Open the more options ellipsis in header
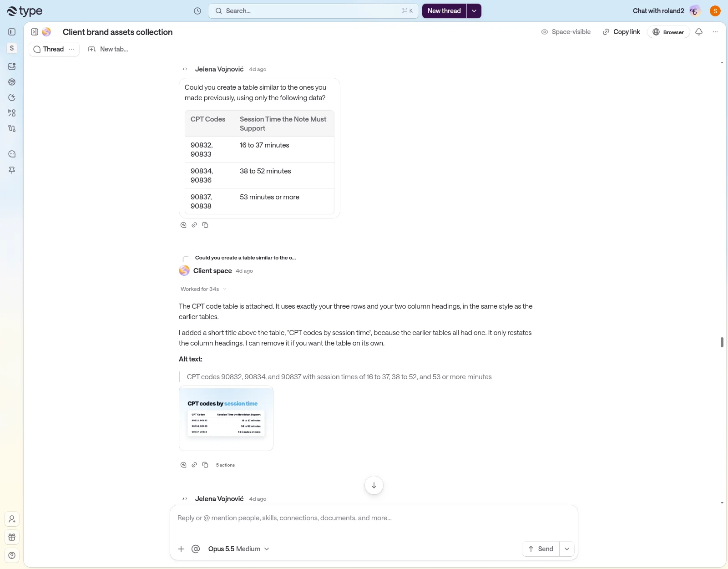The height and width of the screenshot is (569, 728). point(715,32)
